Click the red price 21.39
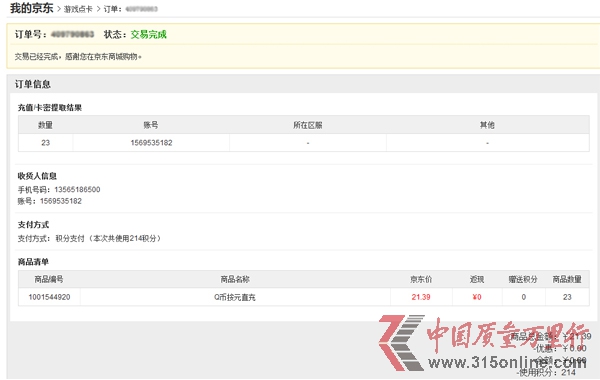 click(x=421, y=297)
